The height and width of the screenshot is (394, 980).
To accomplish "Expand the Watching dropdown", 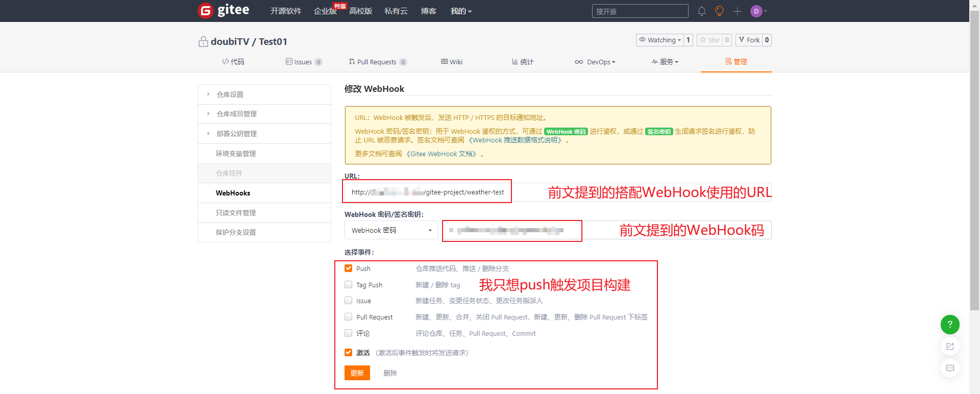I will coord(660,40).
